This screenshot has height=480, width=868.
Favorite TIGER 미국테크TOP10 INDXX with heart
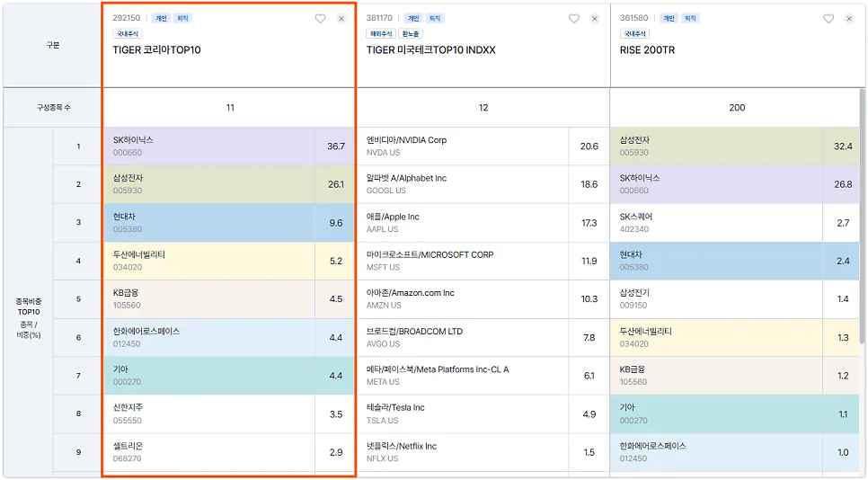coord(574,19)
